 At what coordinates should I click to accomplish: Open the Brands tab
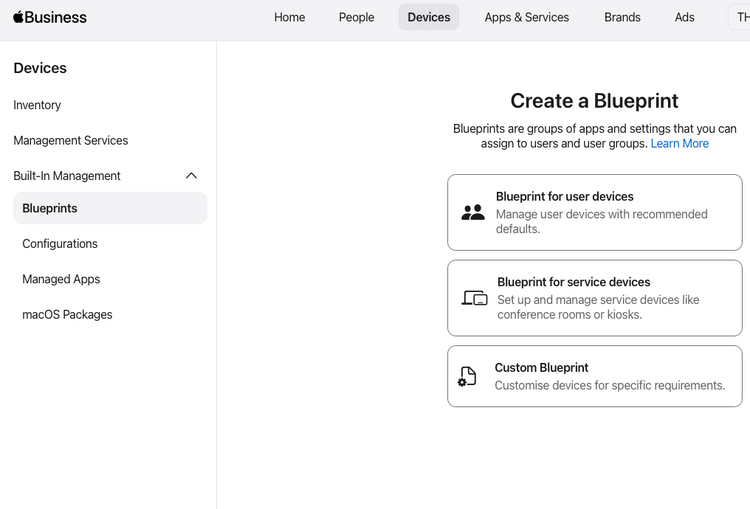622,17
